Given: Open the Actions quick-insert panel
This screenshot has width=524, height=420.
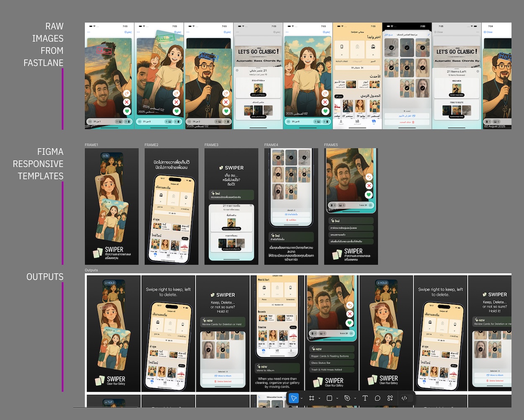Looking at the screenshot, I should tap(389, 398).
